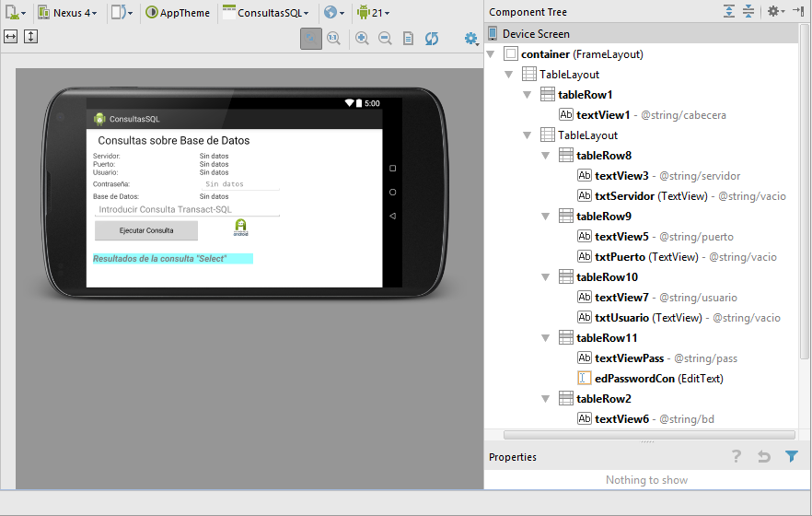
Task: Click the hide Component Tree panel icon
Action: tap(798, 11)
